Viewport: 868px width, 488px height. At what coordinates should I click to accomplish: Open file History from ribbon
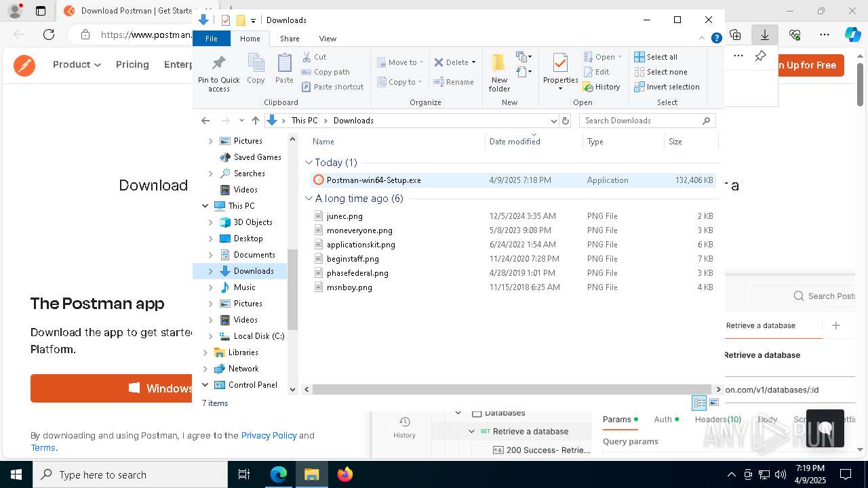(601, 87)
